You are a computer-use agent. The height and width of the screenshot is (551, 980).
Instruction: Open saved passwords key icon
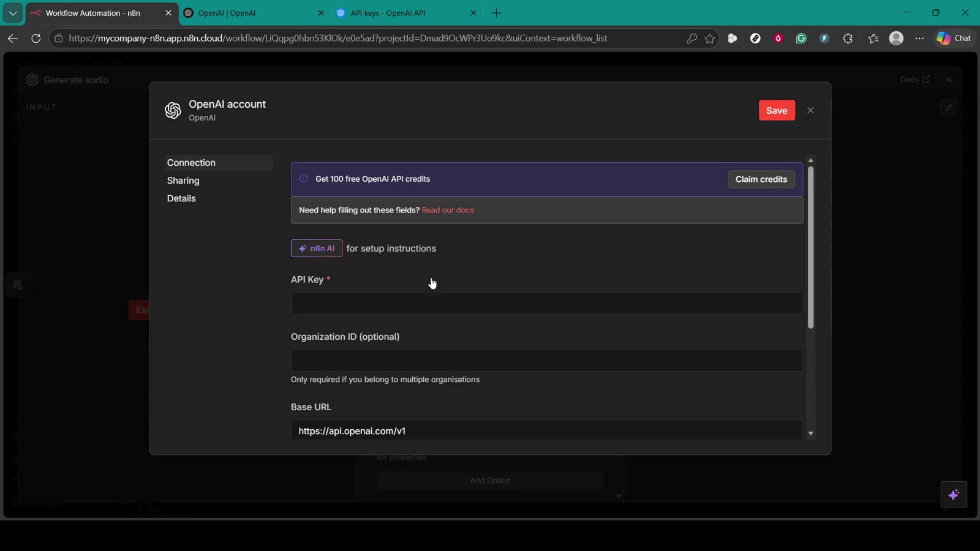point(692,38)
